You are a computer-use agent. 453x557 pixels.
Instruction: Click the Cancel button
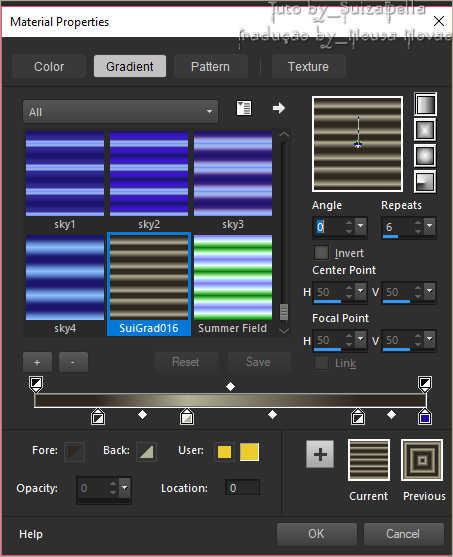point(403,534)
